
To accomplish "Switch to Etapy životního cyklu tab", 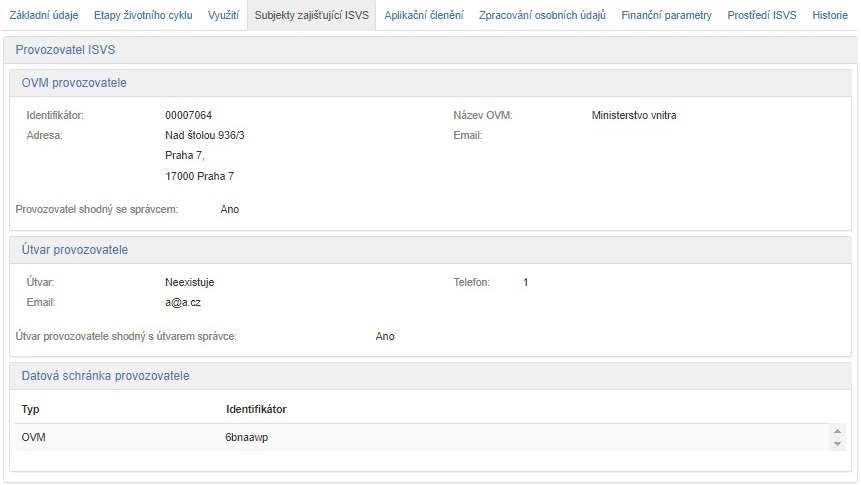I will click(143, 16).
